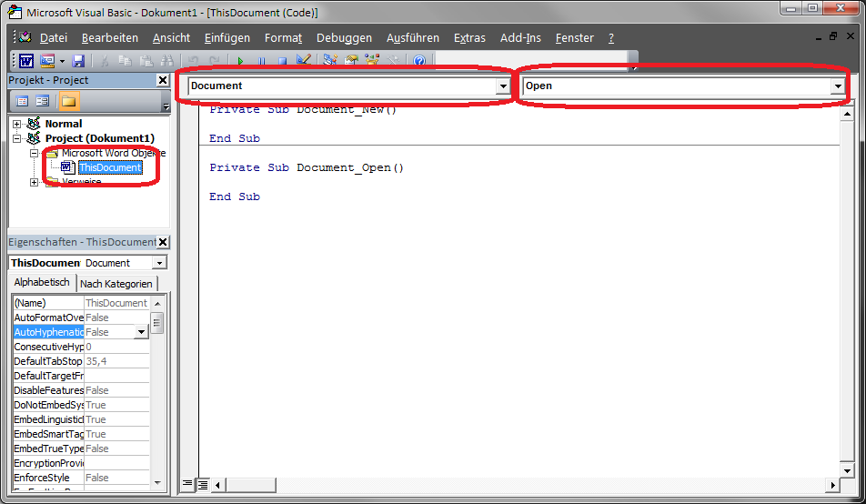This screenshot has width=866, height=504.
Task: Click the View Code icon in Project panel
Action: (22, 101)
